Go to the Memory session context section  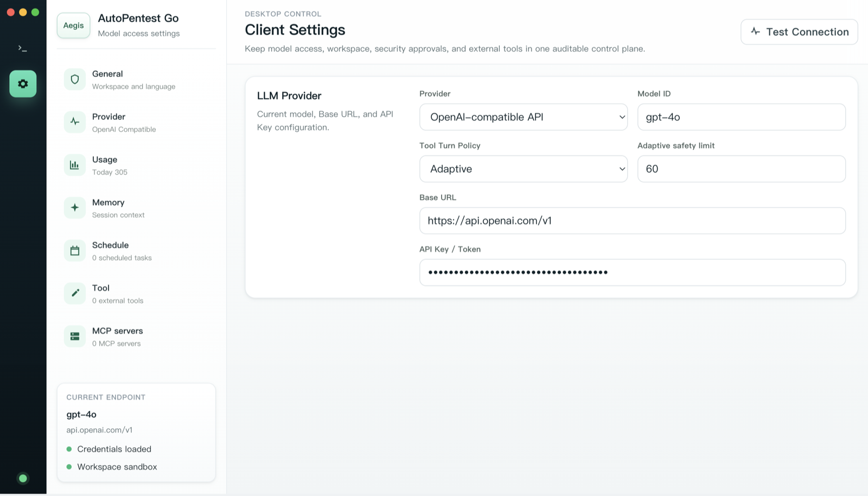pyautogui.click(x=136, y=208)
